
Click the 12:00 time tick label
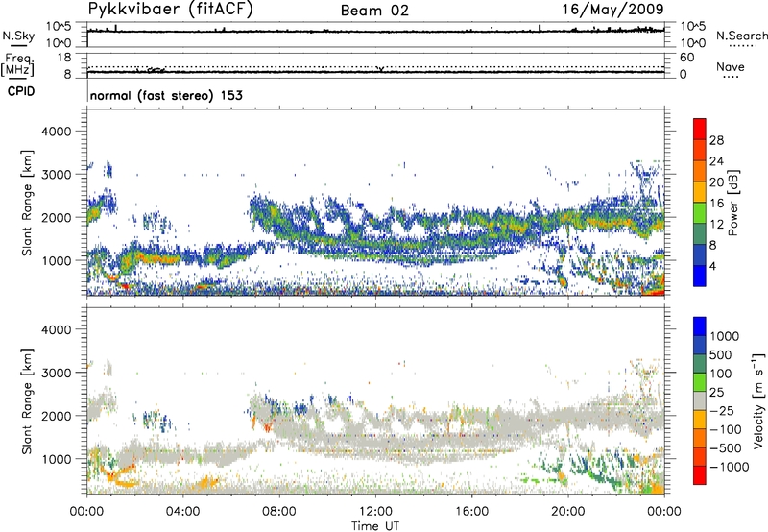(375, 512)
